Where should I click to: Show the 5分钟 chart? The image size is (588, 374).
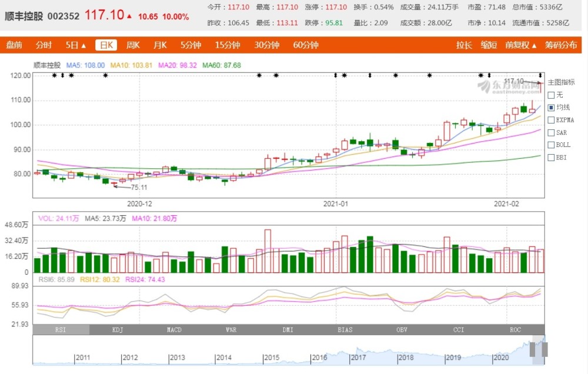pyautogui.click(x=191, y=45)
